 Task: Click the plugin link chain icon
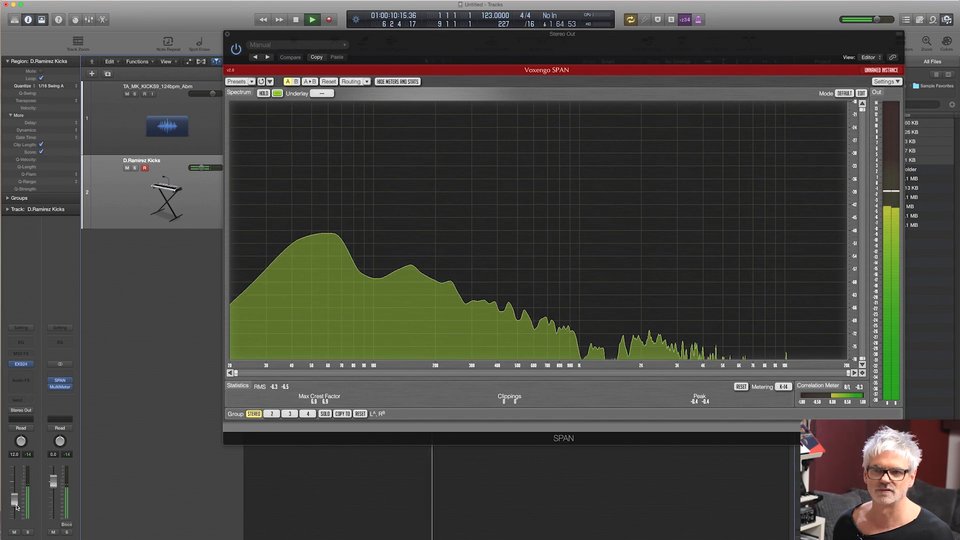[x=893, y=57]
